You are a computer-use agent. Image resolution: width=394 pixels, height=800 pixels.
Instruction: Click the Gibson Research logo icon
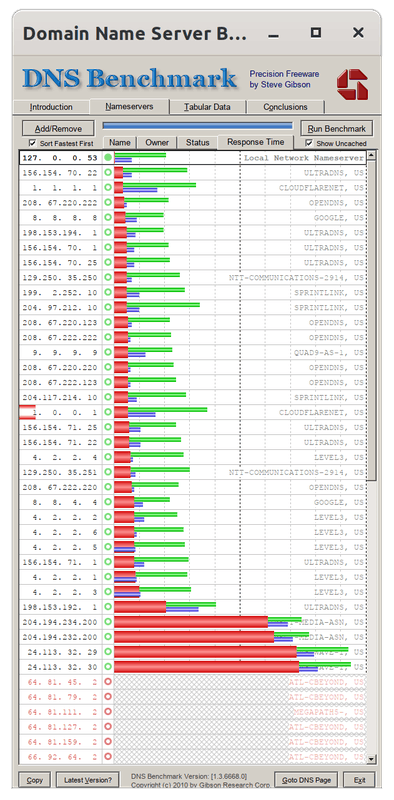click(x=352, y=85)
